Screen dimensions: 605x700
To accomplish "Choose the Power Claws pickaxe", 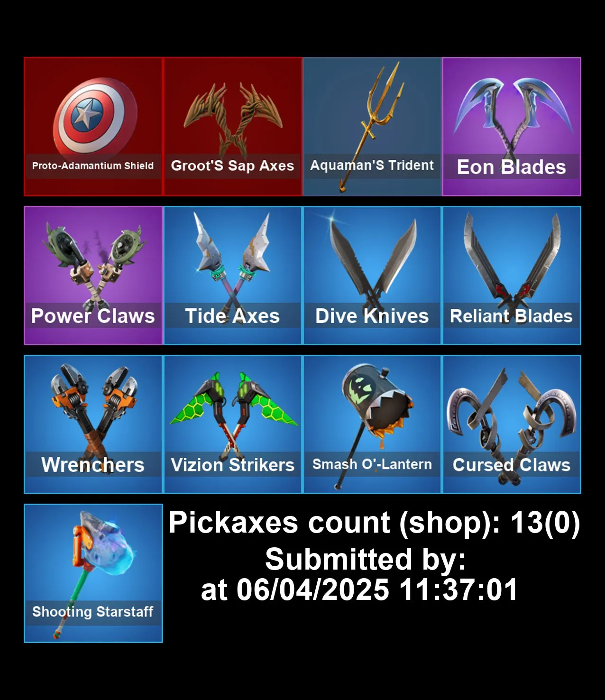I will [93, 276].
